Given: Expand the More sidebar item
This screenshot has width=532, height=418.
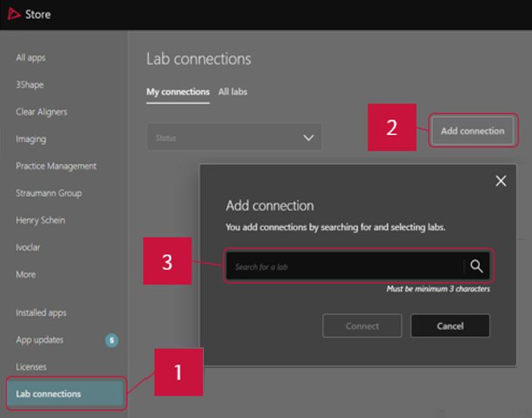Looking at the screenshot, I should (x=26, y=274).
